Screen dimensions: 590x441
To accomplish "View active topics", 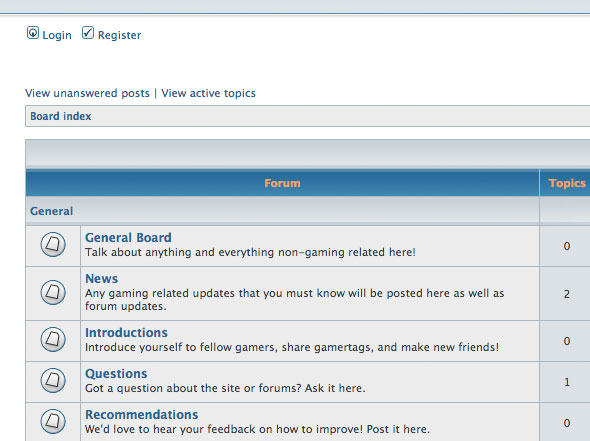I will (208, 93).
